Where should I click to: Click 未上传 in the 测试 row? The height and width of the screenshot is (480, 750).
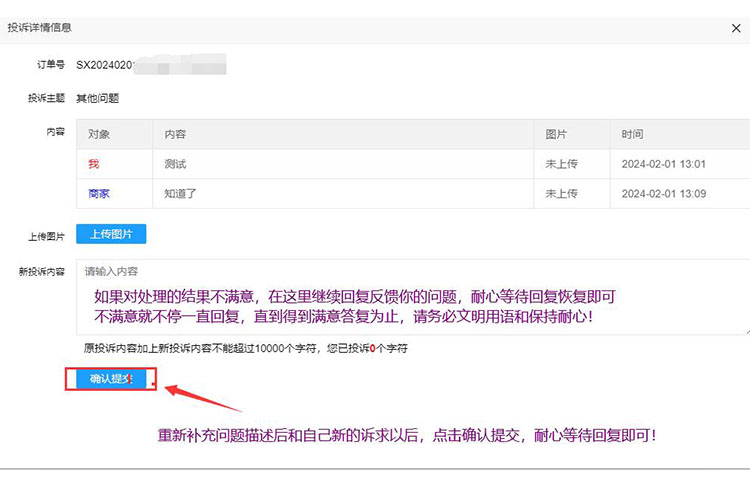point(561,164)
